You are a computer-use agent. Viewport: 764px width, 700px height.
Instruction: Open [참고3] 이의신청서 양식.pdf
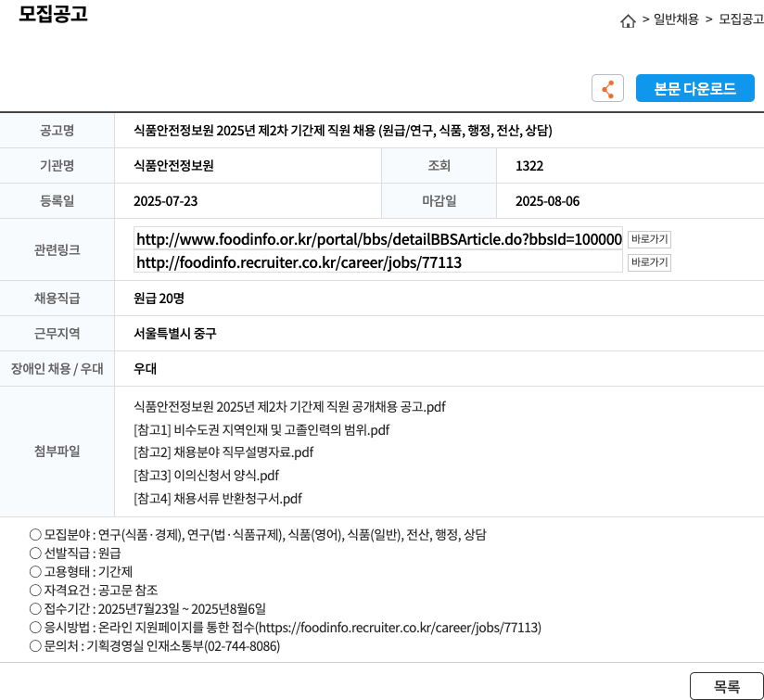pyautogui.click(x=207, y=476)
